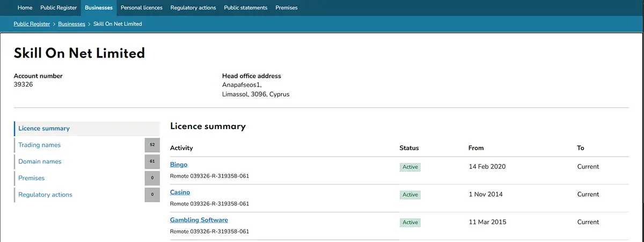Click the Licence summary section heading
The height and width of the screenshot is (242, 644).
(208, 126)
